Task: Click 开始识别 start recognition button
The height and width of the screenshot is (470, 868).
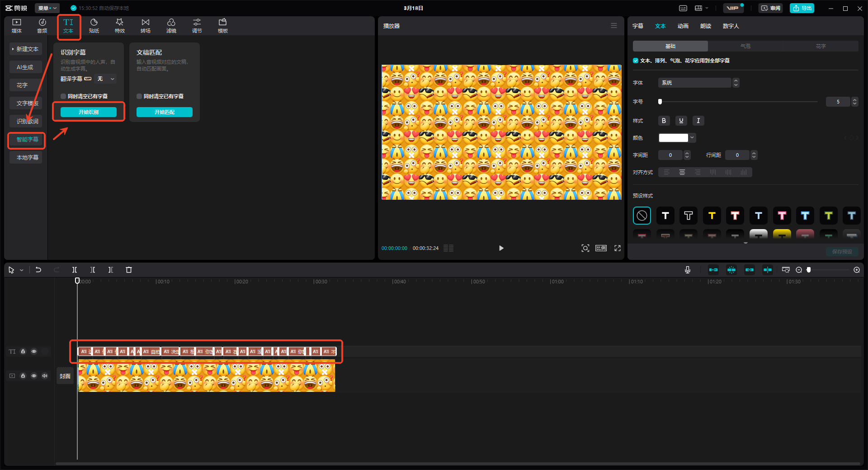Action: 89,112
